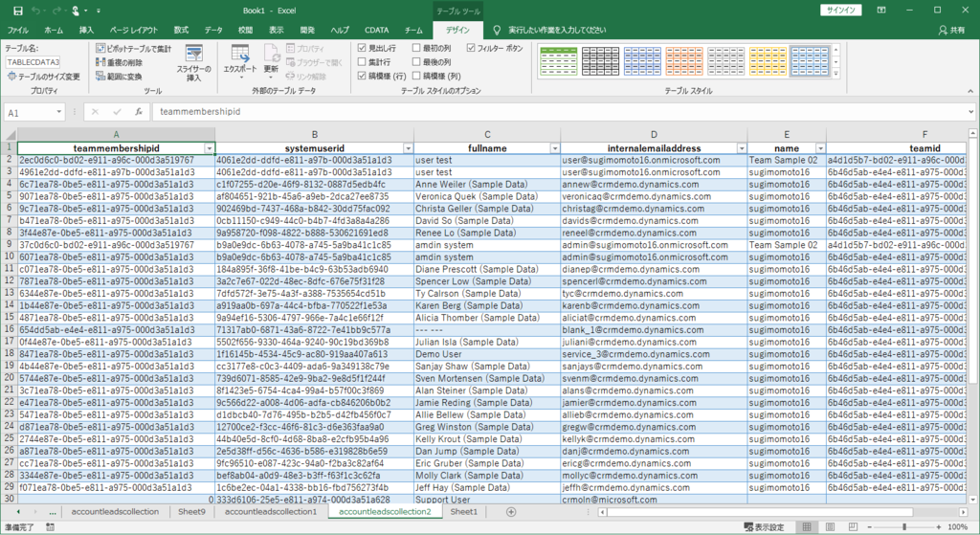
Task: Click the Save icon in the quick access toolbar
Action: pyautogui.click(x=18, y=11)
